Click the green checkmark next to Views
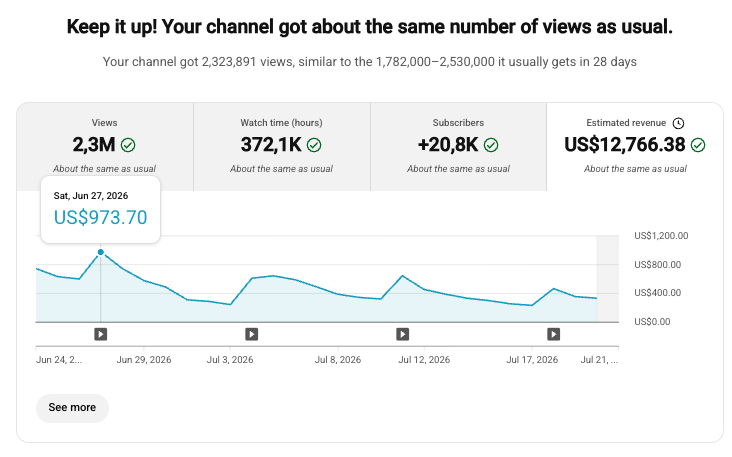 click(128, 145)
